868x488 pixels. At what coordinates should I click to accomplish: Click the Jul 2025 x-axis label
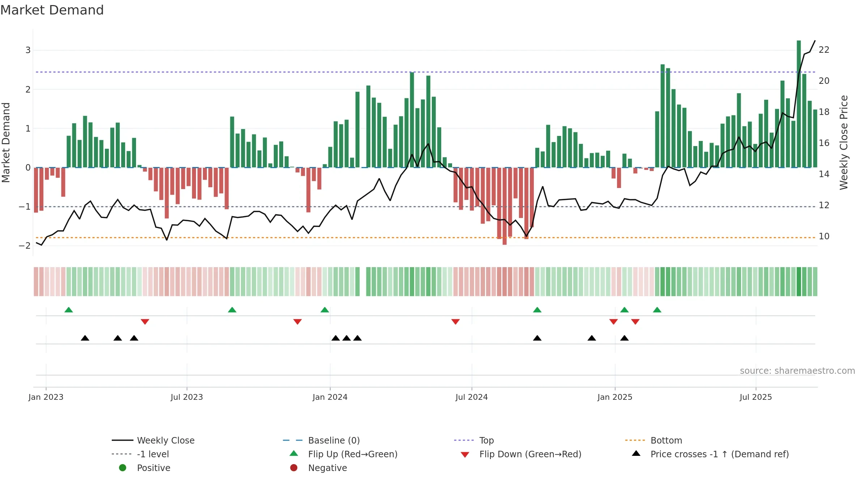point(756,397)
